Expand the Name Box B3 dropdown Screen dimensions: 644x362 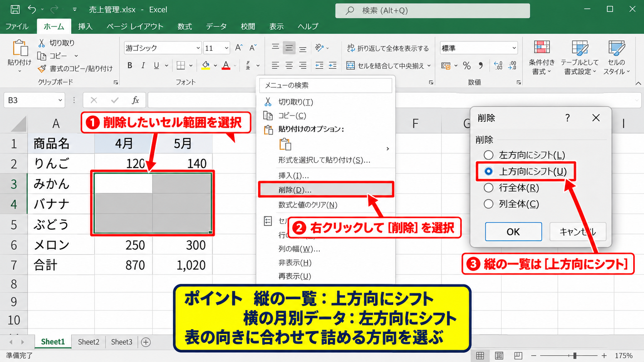[60, 100]
